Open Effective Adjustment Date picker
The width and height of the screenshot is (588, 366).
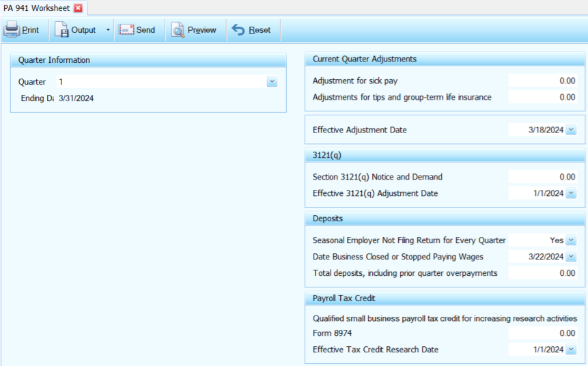(x=571, y=130)
